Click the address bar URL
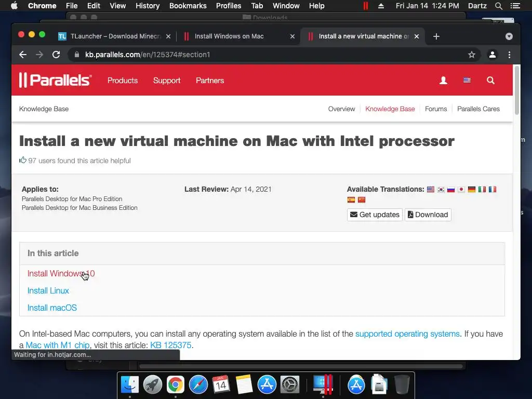The width and height of the screenshot is (532, 399). (148, 55)
